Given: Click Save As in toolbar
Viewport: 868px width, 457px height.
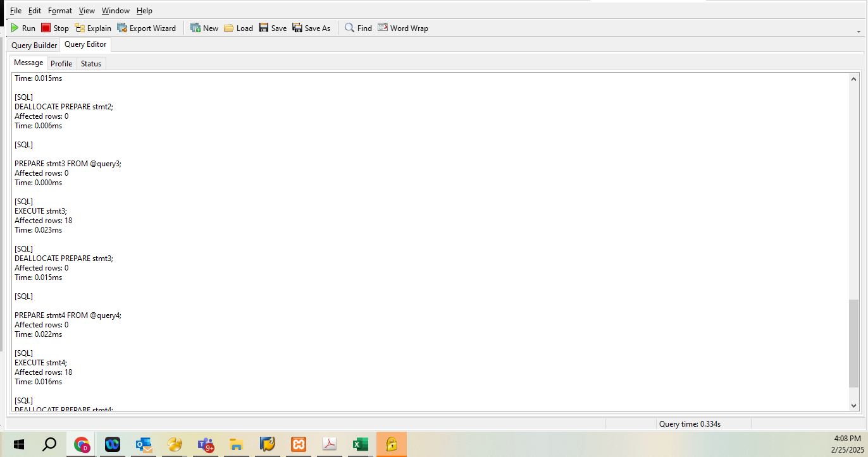Looking at the screenshot, I should pos(311,28).
